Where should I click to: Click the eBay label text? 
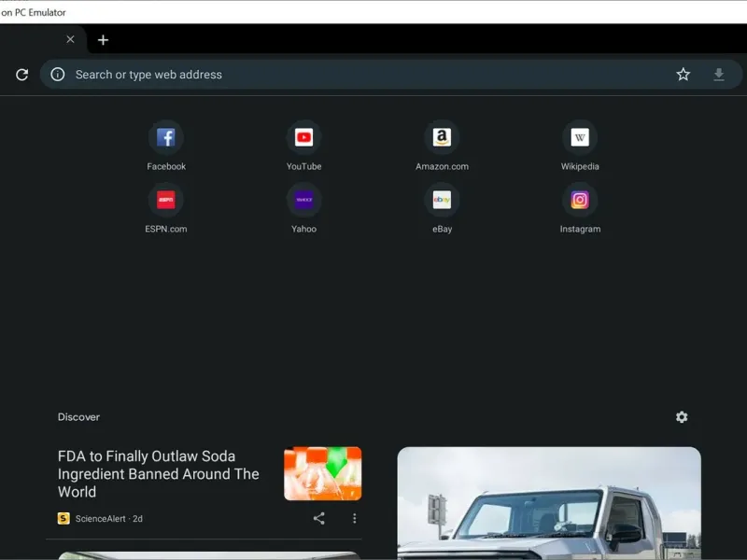[x=442, y=229]
